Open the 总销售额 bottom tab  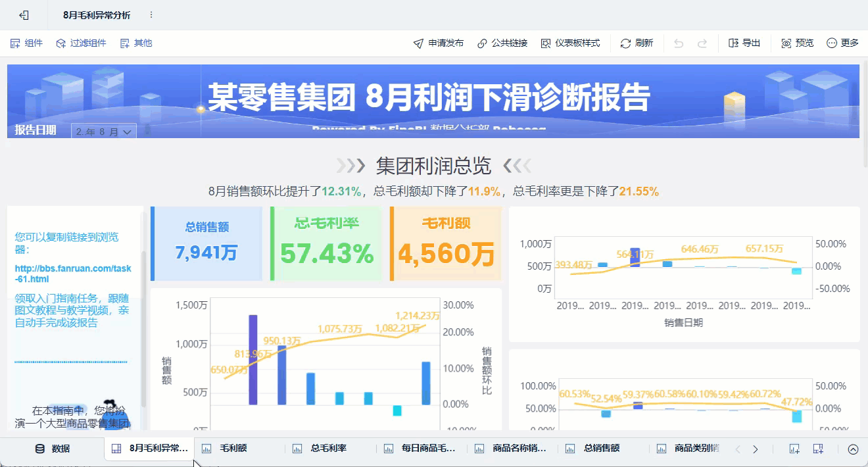pyautogui.click(x=594, y=449)
